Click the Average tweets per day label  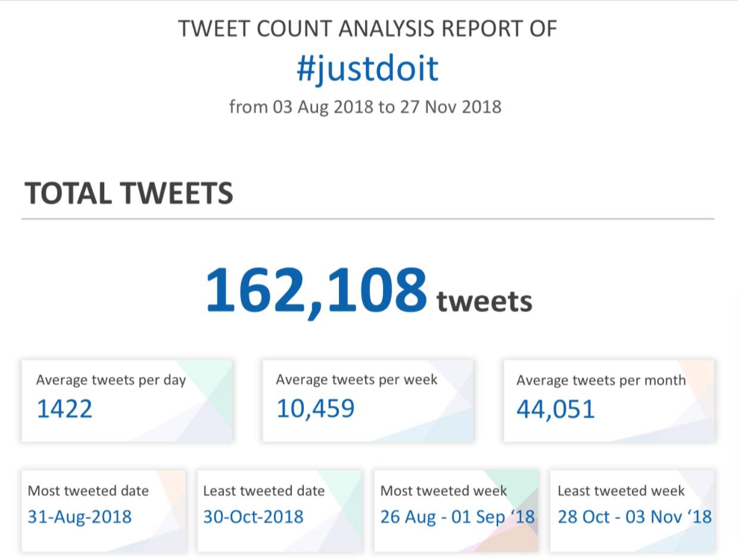coord(111,380)
